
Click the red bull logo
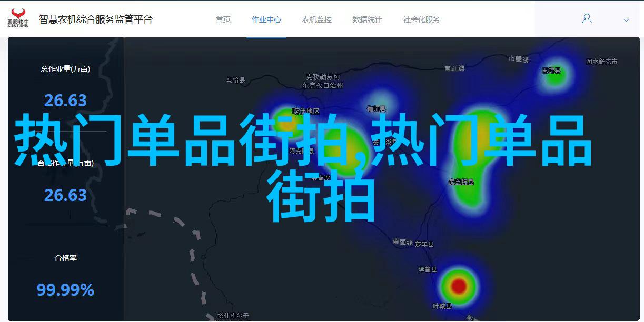coord(18,15)
